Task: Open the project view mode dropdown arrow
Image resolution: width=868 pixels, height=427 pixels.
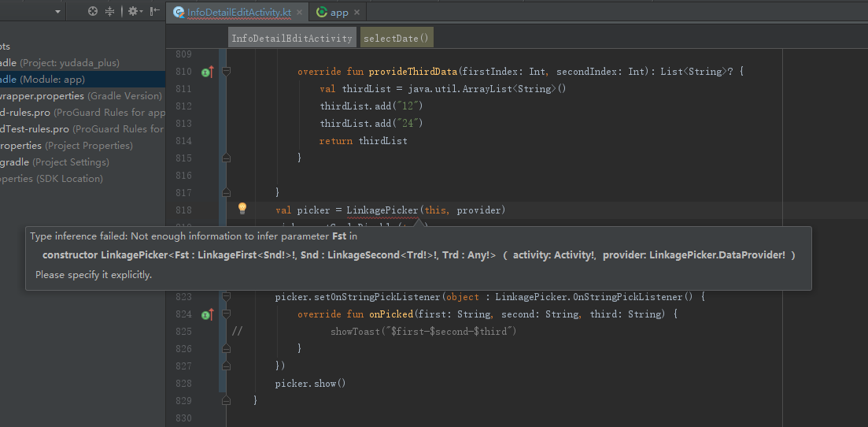Action: point(57,12)
